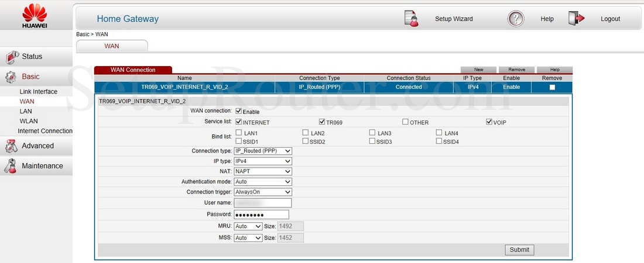Click the Logout door icon
This screenshot has width=644, height=263.
pos(576,19)
